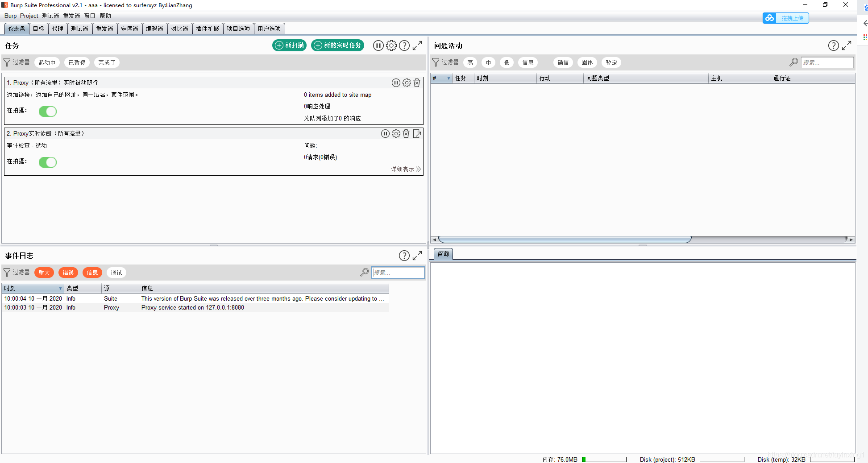Screen dimensions: 868x463
Task: Open help for the Event Log panel
Action: coord(404,256)
